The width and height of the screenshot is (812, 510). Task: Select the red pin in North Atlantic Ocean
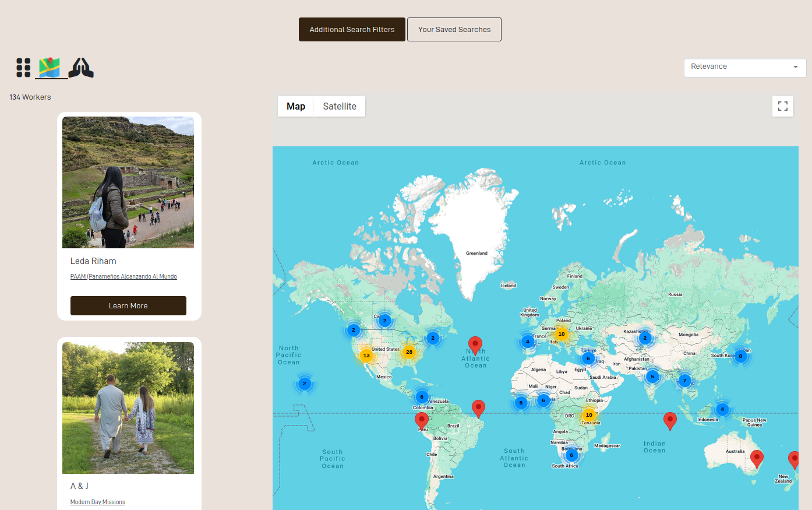[475, 345]
